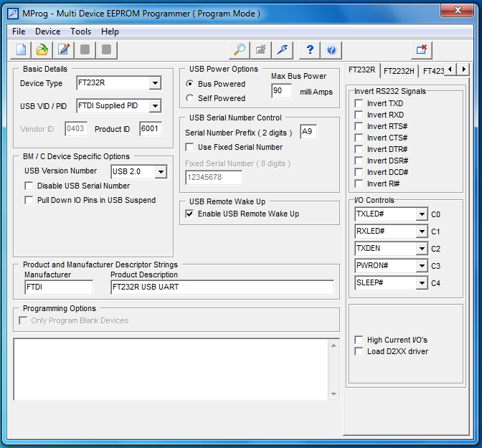Expand the USB Version Number dropdown
This screenshot has width=482, height=448.
161,172
